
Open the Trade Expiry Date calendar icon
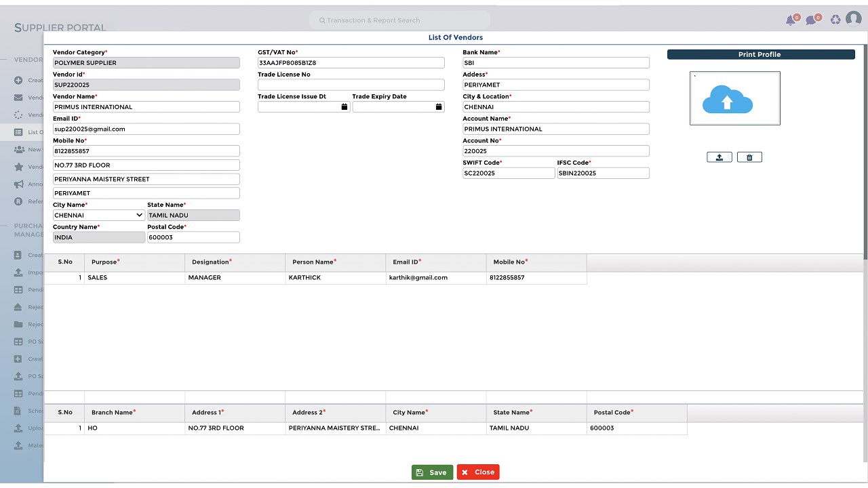(439, 107)
